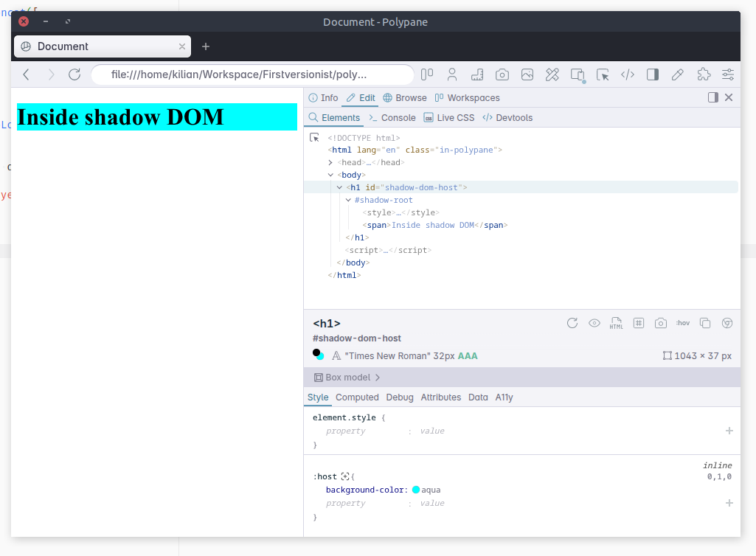Toggle devtools with the code brackets icon

[627, 74]
